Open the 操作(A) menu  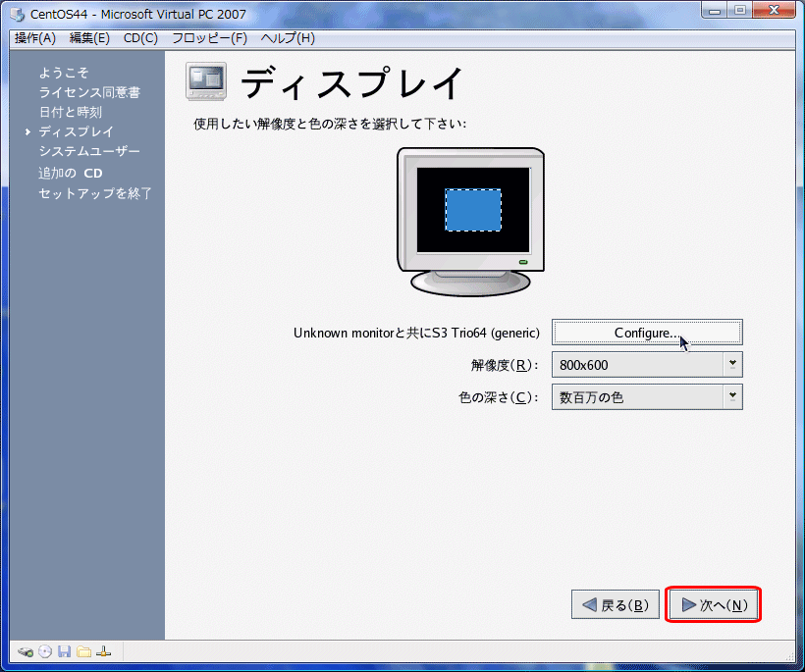(x=35, y=38)
